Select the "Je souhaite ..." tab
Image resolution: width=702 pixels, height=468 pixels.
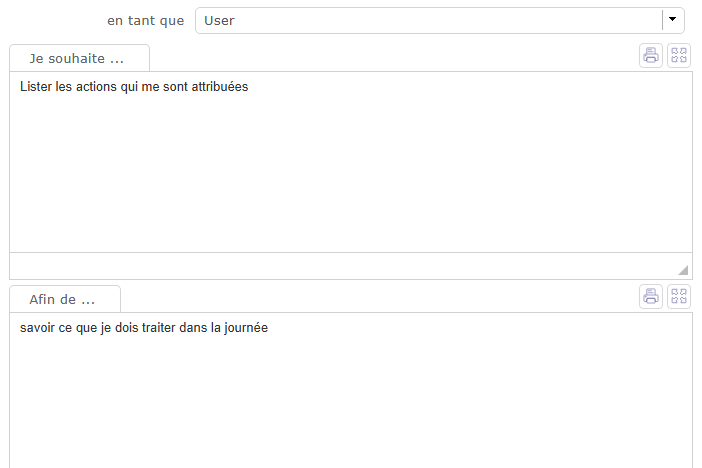79,59
